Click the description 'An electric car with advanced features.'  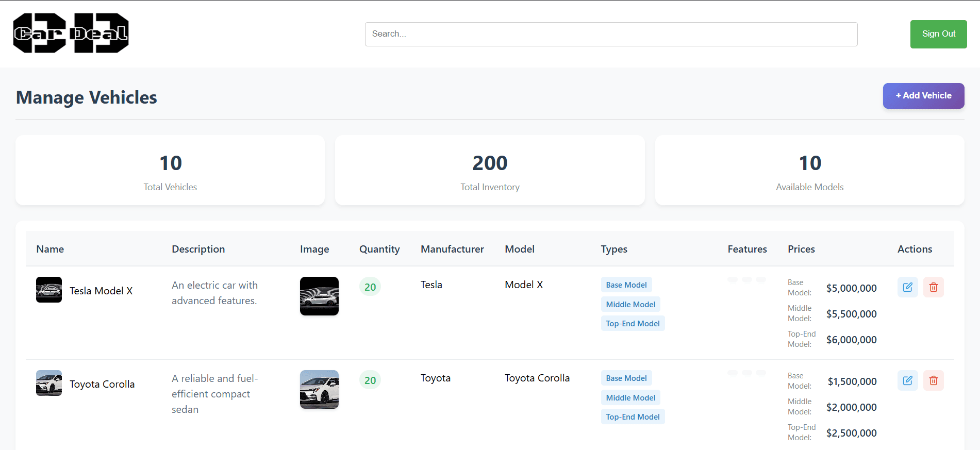[x=214, y=293]
